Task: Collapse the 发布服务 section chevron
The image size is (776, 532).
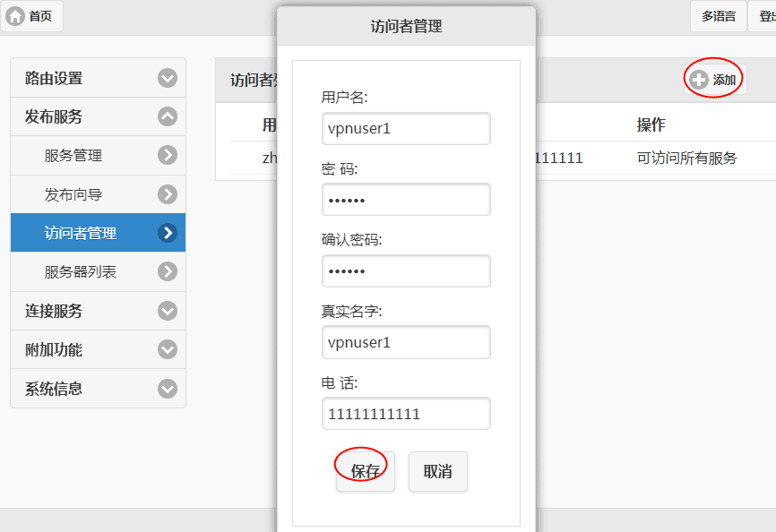Action: 168,116
